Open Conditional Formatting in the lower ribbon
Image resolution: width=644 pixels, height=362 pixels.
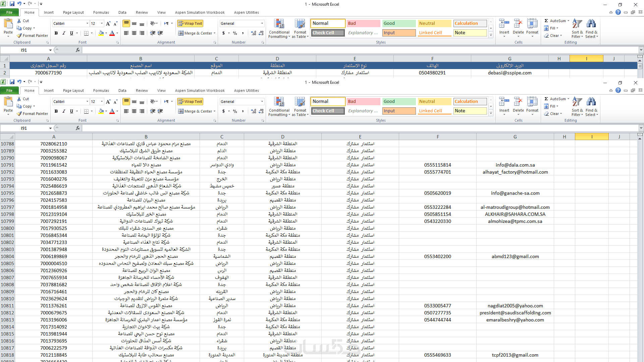point(279,107)
